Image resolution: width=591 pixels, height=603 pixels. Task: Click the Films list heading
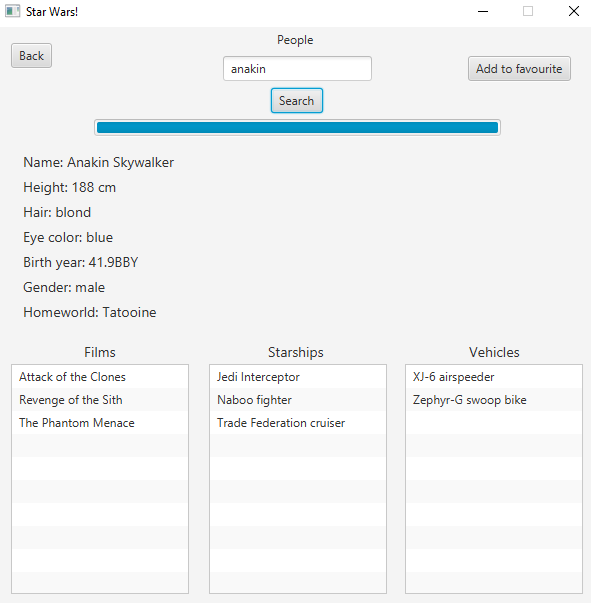(x=100, y=352)
